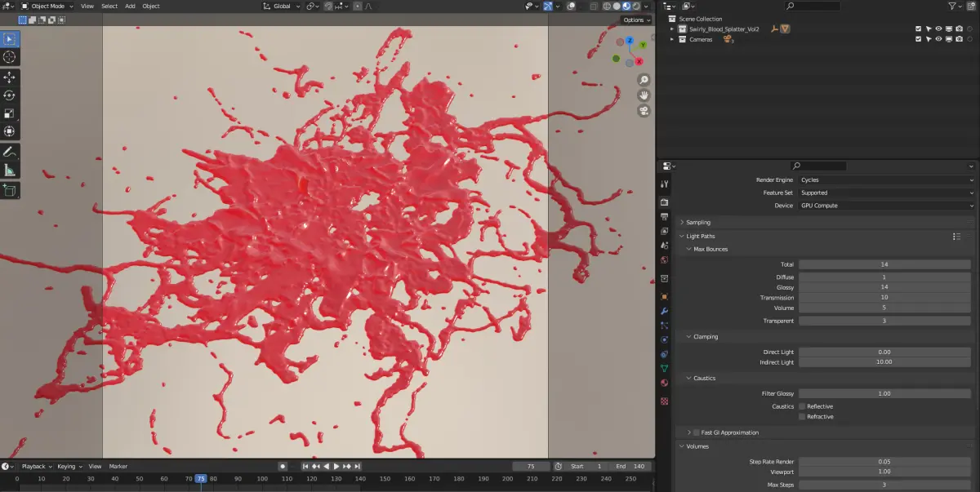
Task: Open the Object menu
Action: (151, 6)
